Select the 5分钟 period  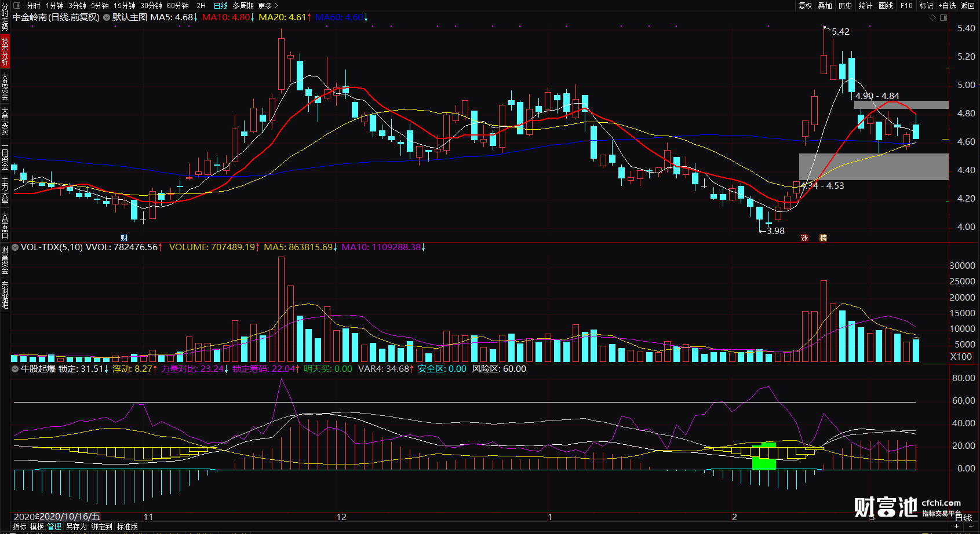pyautogui.click(x=100, y=6)
